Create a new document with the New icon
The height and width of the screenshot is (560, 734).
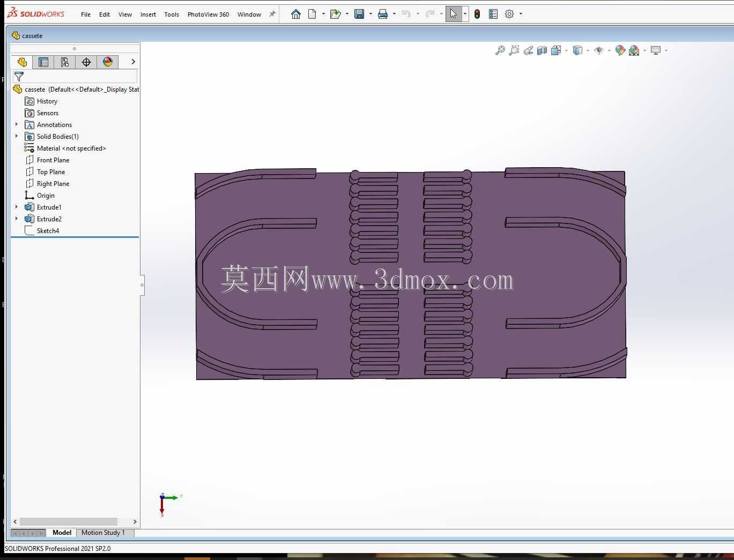click(312, 14)
